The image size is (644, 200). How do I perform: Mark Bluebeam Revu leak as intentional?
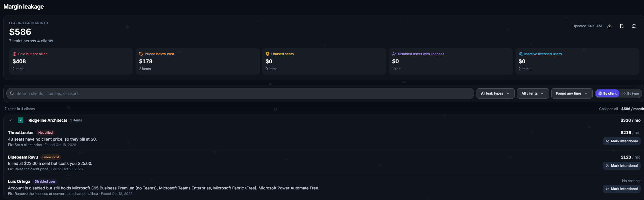click(622, 166)
